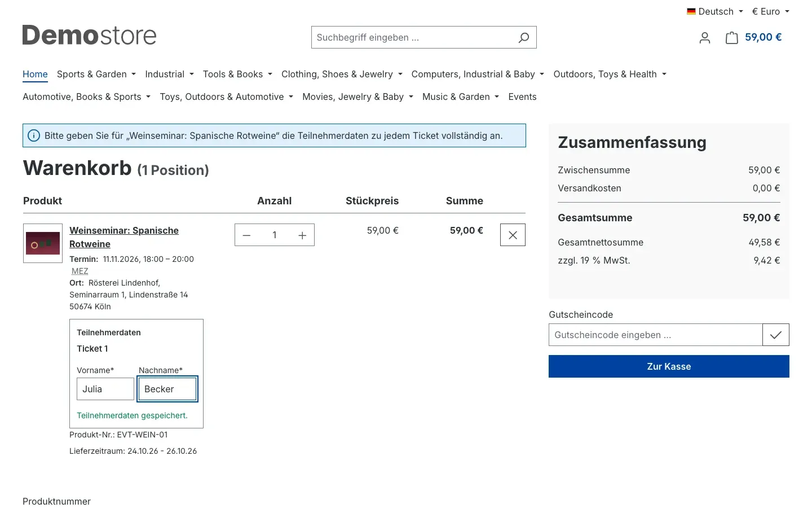812x508 pixels.
Task: Open the Euro currency dropdown
Action: click(770, 11)
